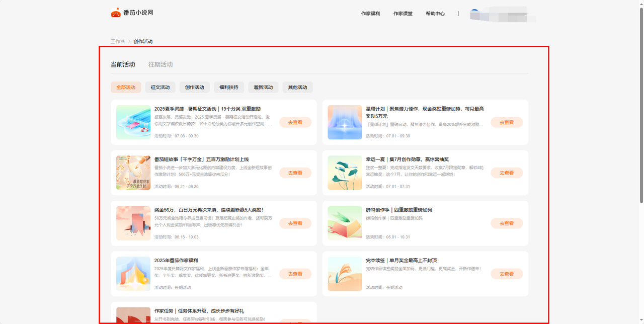The image size is (644, 324).
Task: Click 去查看 for 蝉鸣创作季
Action: click(x=507, y=223)
